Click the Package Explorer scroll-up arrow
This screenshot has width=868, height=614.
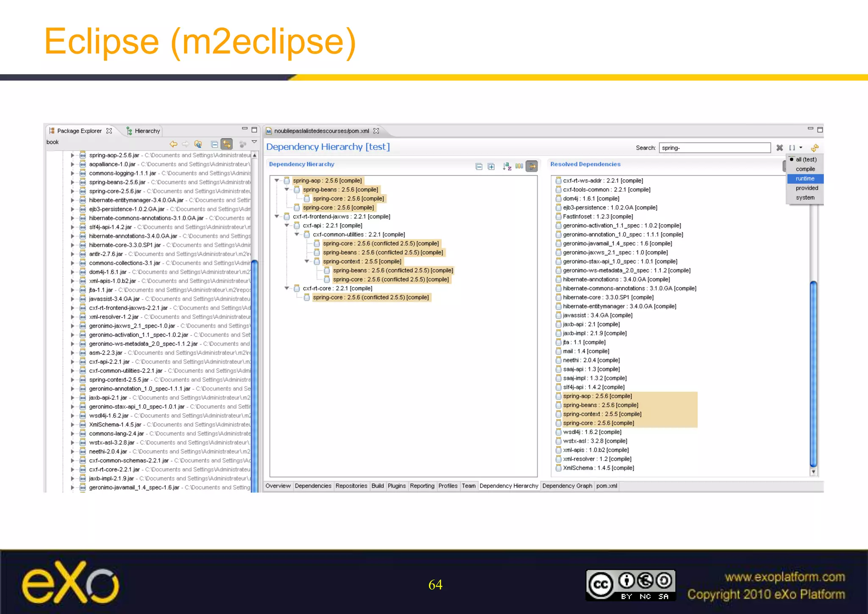tap(255, 155)
